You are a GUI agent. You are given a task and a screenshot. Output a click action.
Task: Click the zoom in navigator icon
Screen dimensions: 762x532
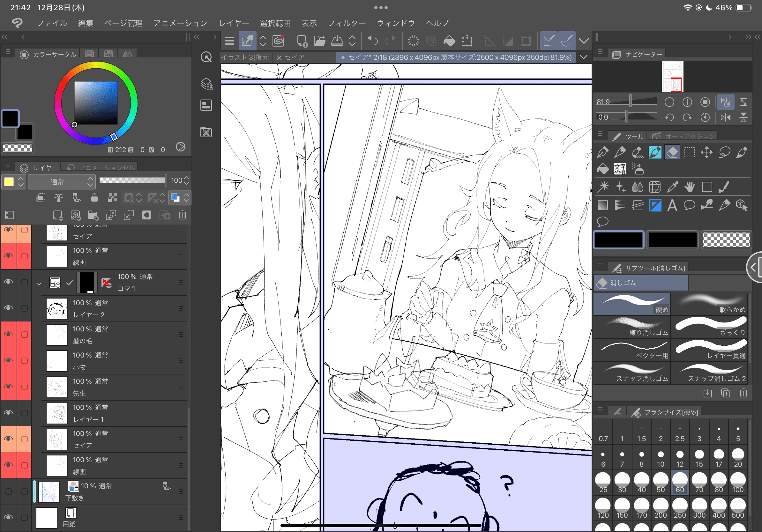[x=687, y=102]
